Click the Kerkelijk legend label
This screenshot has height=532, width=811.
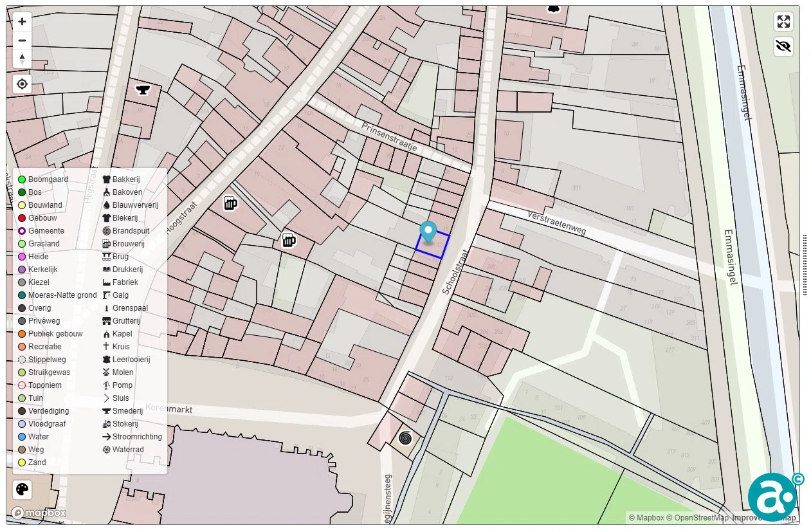click(x=43, y=270)
